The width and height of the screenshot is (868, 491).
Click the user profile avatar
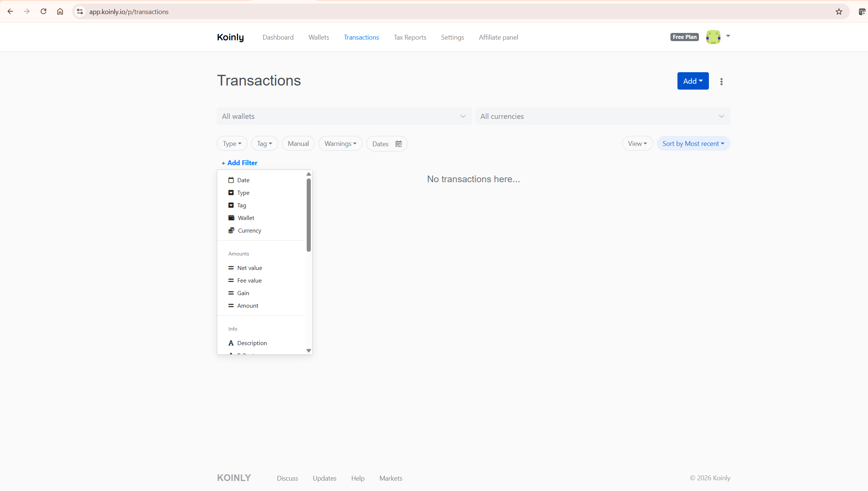pyautogui.click(x=713, y=37)
